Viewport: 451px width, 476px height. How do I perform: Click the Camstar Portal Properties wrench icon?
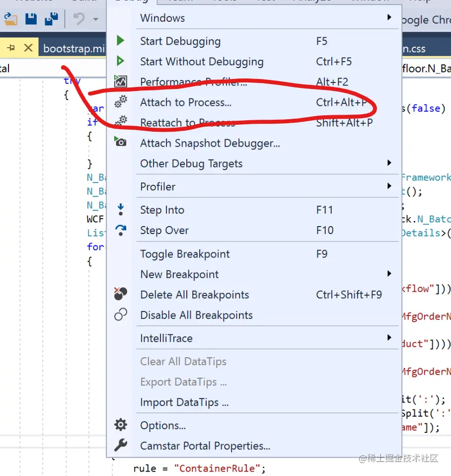tap(121, 445)
